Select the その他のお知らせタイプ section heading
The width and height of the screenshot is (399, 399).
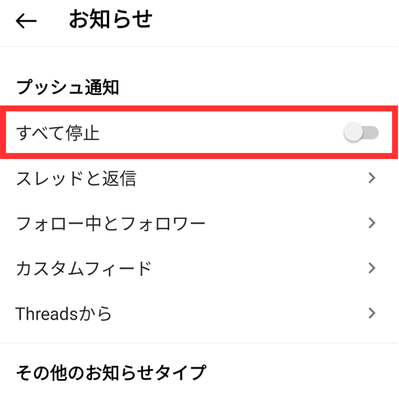tap(111, 373)
